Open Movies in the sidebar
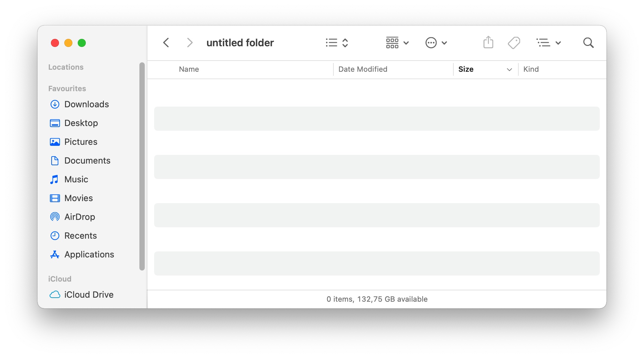Image resolution: width=644 pixels, height=358 pixels. pos(78,198)
